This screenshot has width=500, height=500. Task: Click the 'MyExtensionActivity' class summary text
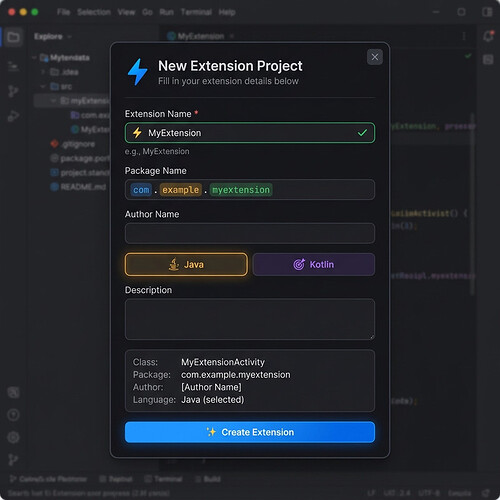tap(223, 362)
